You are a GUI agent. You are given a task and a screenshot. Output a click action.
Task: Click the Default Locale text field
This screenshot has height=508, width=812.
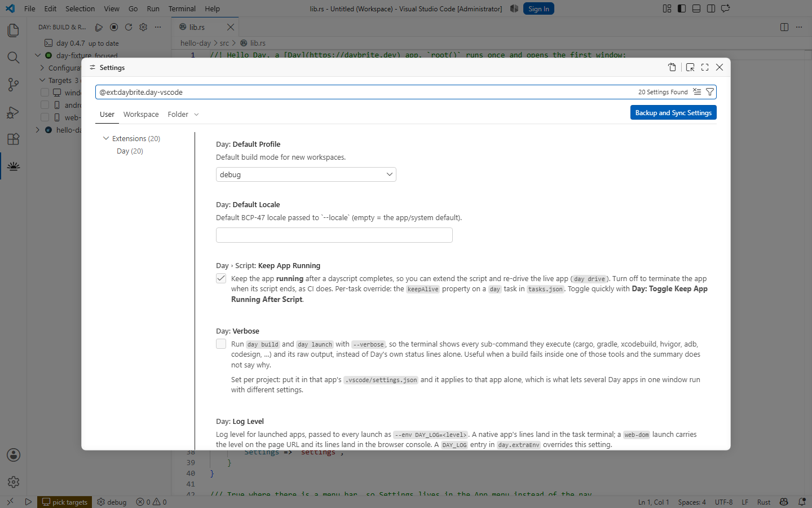(x=334, y=235)
